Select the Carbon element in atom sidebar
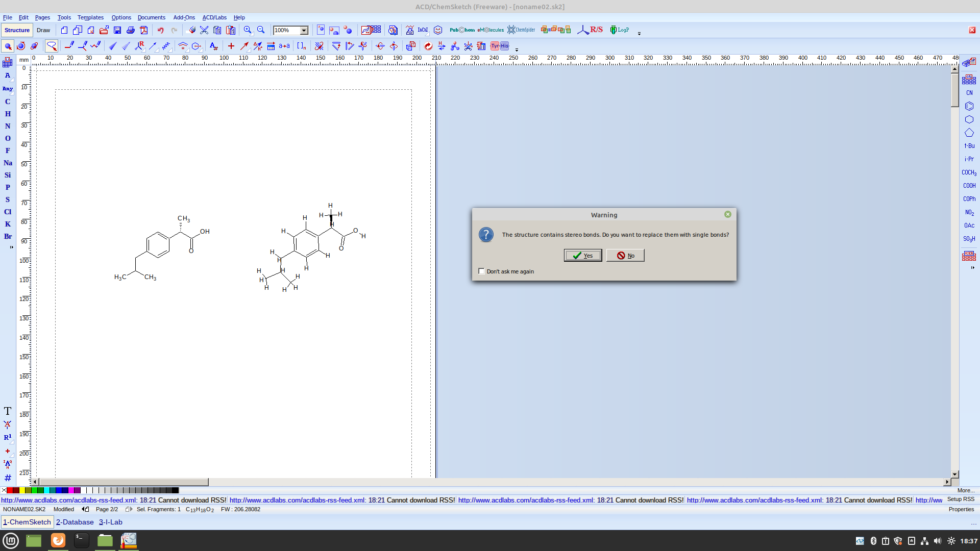 tap(8, 102)
